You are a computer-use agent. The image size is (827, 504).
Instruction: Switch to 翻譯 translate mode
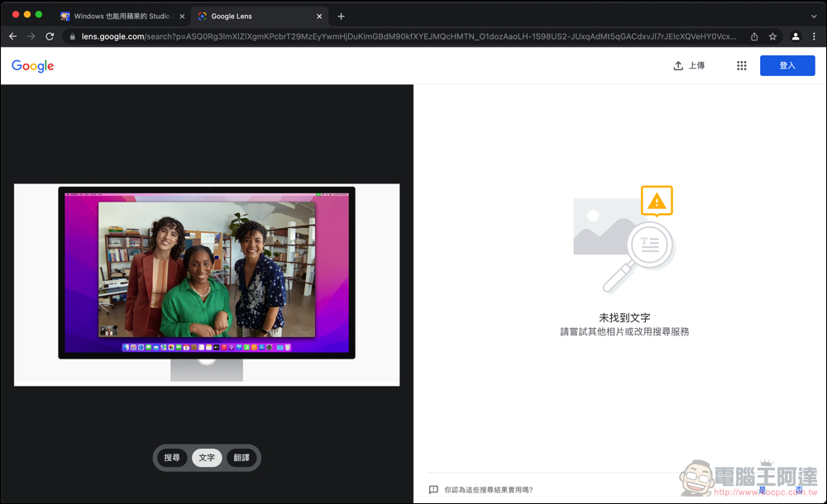pos(241,458)
